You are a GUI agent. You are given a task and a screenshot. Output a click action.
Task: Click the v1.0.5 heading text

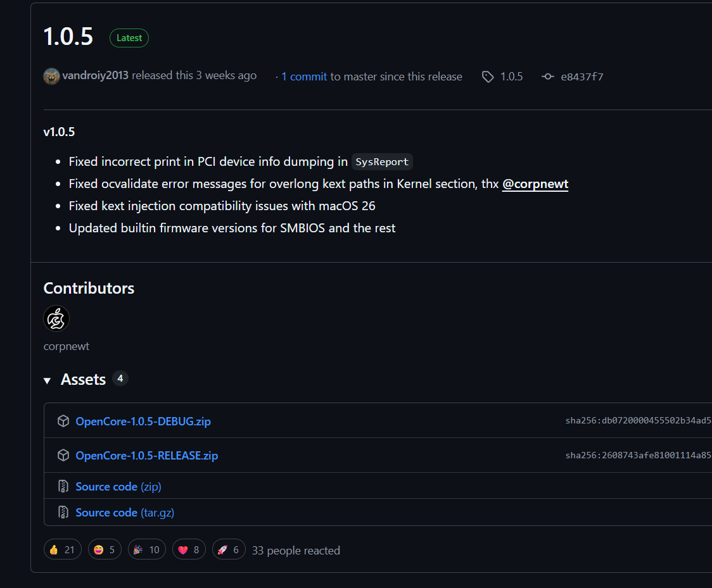(x=59, y=132)
